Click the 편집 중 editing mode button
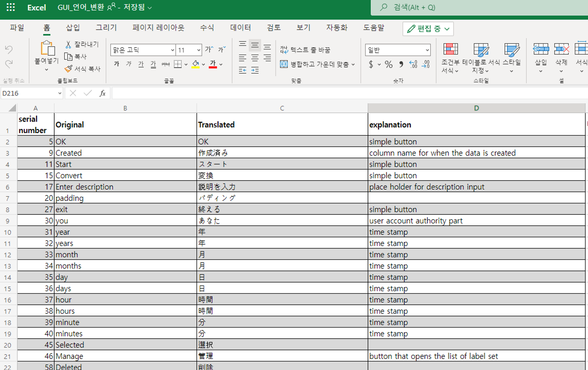 click(428, 29)
